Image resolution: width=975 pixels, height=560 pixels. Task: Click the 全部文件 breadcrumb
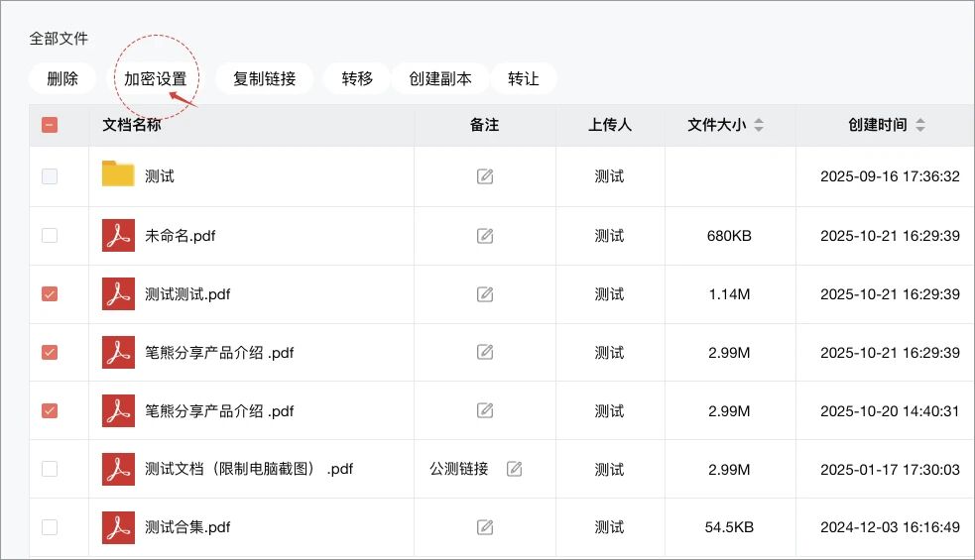pyautogui.click(x=59, y=39)
